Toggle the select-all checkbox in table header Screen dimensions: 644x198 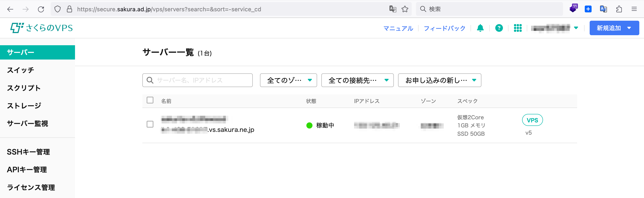(150, 100)
